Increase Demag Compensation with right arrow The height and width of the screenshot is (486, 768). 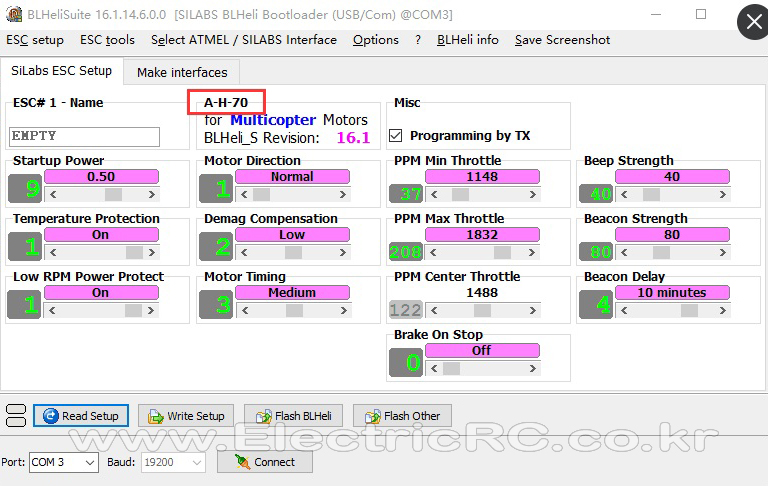pyautogui.click(x=343, y=252)
